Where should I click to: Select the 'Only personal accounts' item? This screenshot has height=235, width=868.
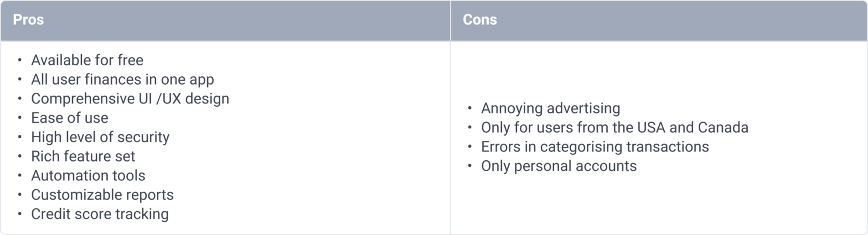pyautogui.click(x=559, y=166)
